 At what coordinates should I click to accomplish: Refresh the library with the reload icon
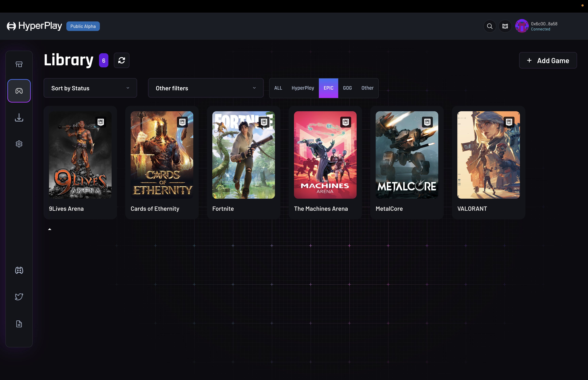(121, 60)
